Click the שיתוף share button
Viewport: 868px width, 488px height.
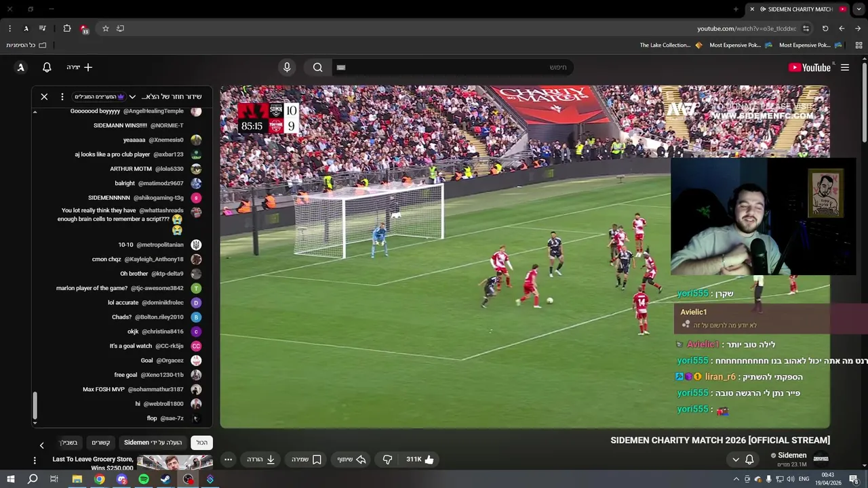coord(352,460)
